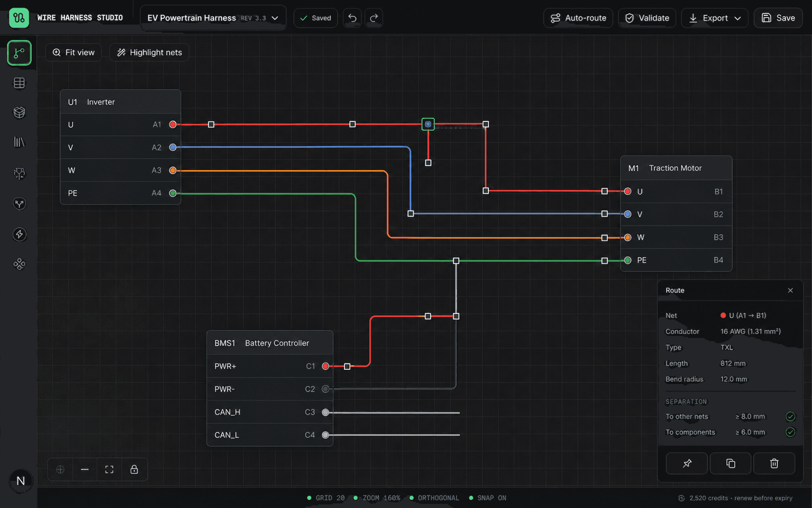This screenshot has width=812, height=508.
Task: Select the highlighted green route waypoint node
Action: (x=428, y=124)
